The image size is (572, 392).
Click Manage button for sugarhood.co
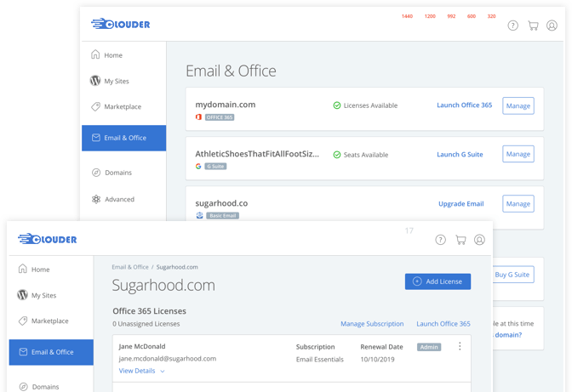pyautogui.click(x=518, y=204)
